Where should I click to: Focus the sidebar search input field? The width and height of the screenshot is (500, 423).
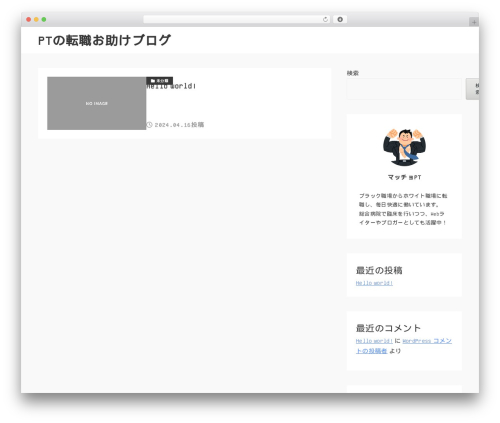pyautogui.click(x=404, y=89)
